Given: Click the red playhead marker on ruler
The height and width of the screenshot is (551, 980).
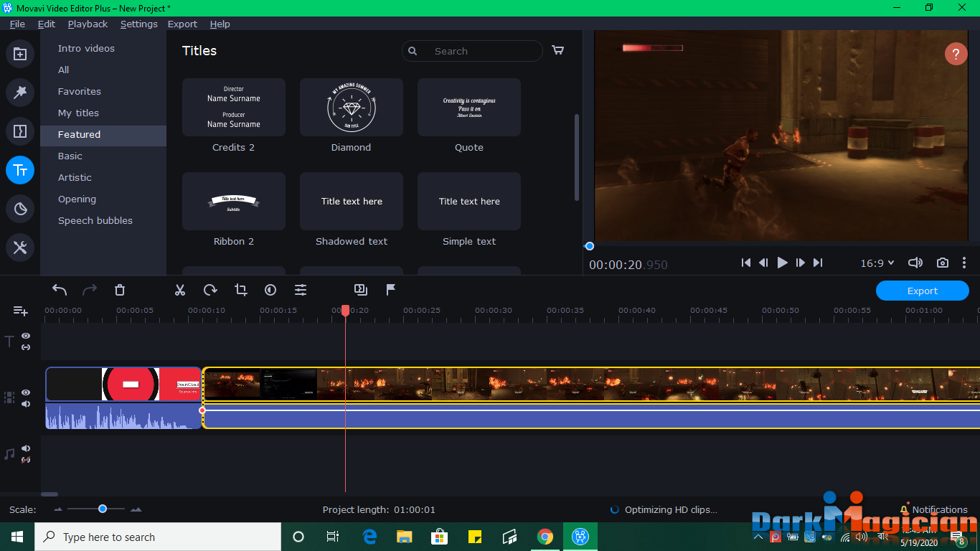Looking at the screenshot, I should [345, 311].
